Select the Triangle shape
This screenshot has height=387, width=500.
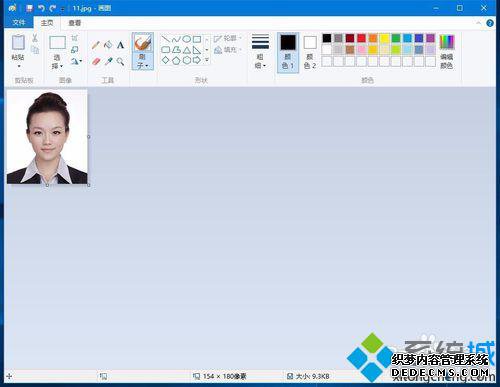coord(187,50)
